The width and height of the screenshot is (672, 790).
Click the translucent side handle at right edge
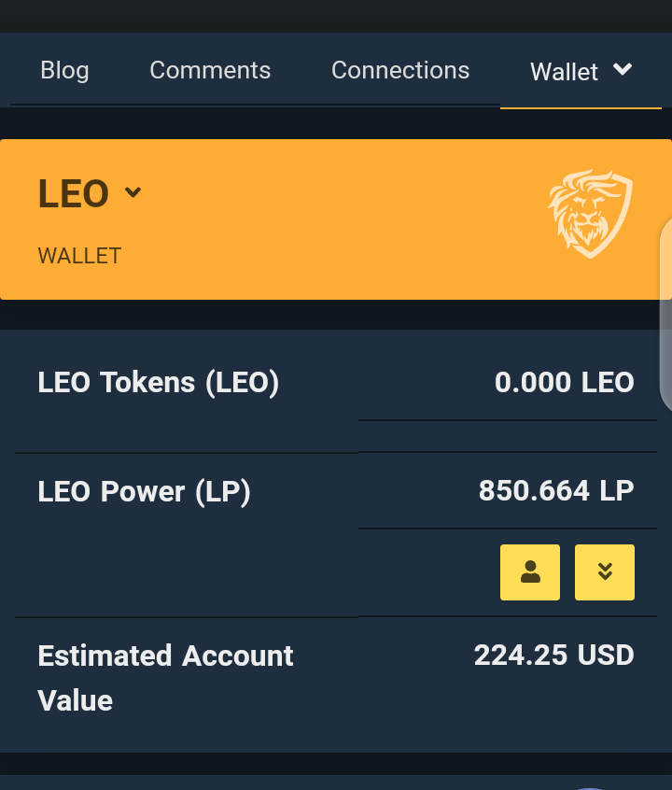pos(666,315)
